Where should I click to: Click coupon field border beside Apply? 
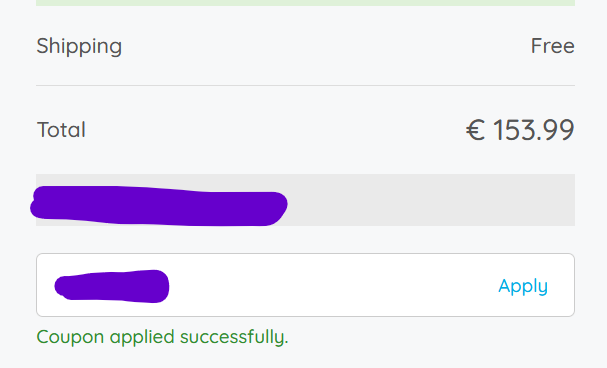point(574,285)
